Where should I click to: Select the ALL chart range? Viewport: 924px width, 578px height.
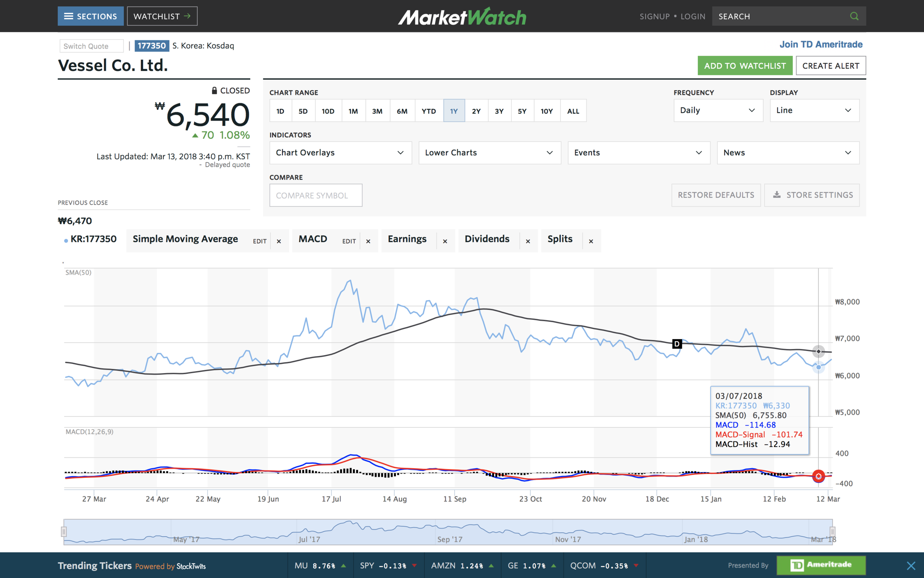(x=573, y=111)
